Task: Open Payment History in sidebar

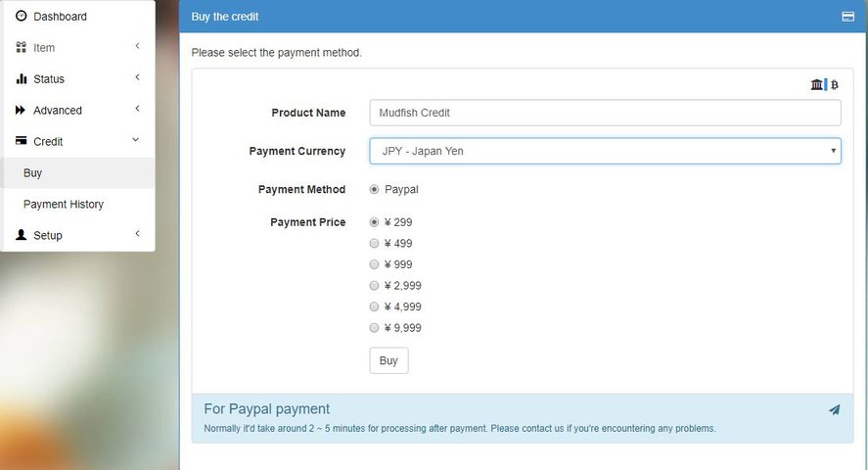Action: (x=64, y=205)
